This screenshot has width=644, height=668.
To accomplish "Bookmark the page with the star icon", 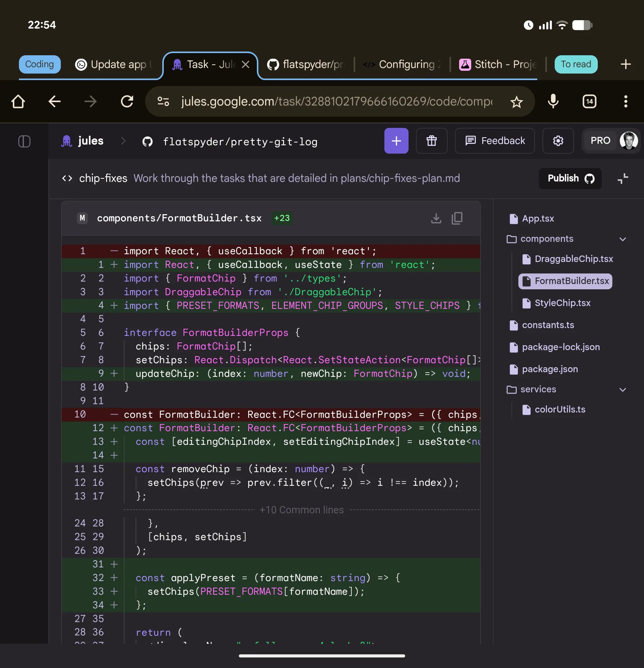I will (516, 101).
